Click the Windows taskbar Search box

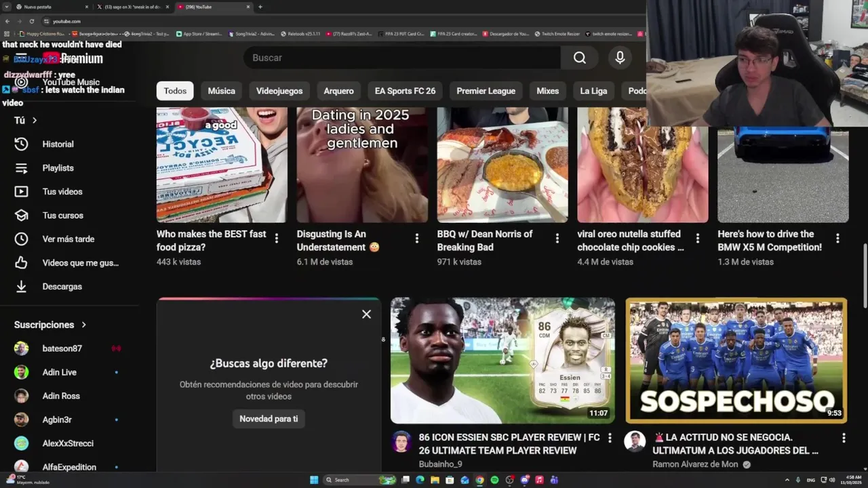[359, 480]
